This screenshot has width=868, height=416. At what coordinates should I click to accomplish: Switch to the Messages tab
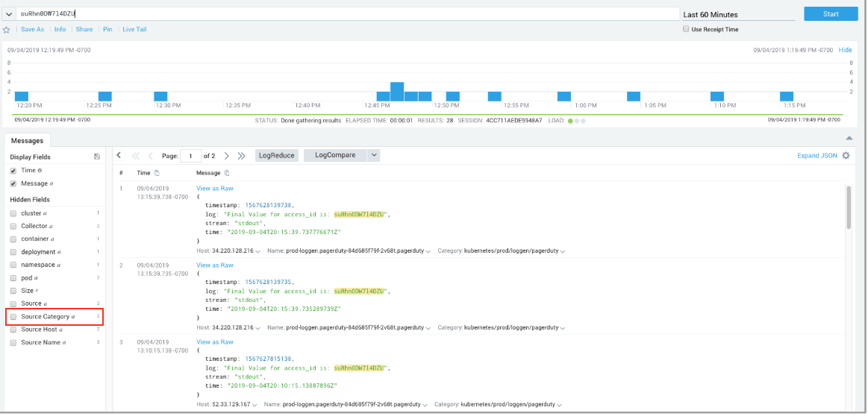[x=27, y=140]
